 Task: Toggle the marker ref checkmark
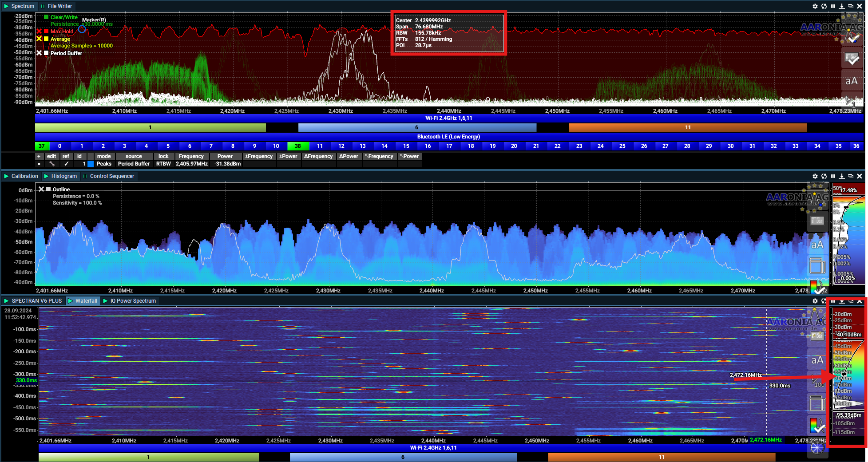tap(66, 164)
